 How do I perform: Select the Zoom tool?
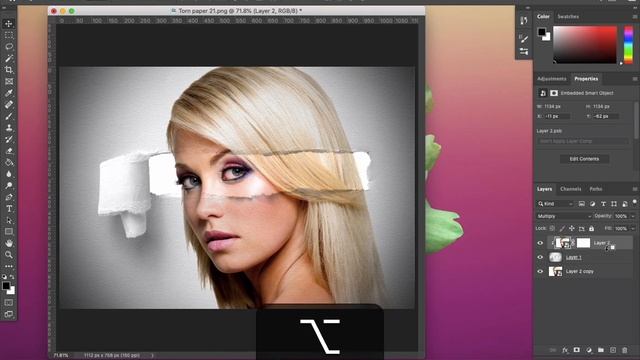9,255
